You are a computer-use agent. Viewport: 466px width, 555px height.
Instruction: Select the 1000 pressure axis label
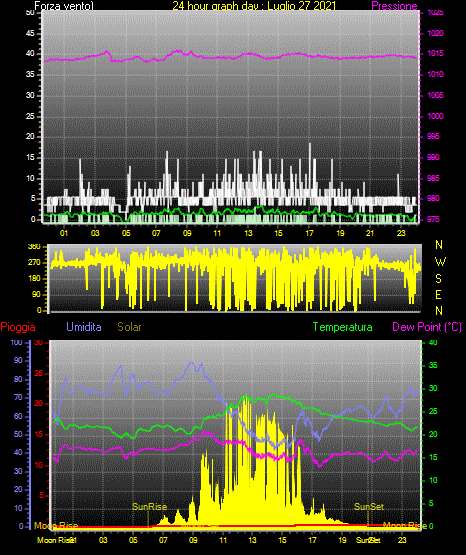(x=435, y=116)
